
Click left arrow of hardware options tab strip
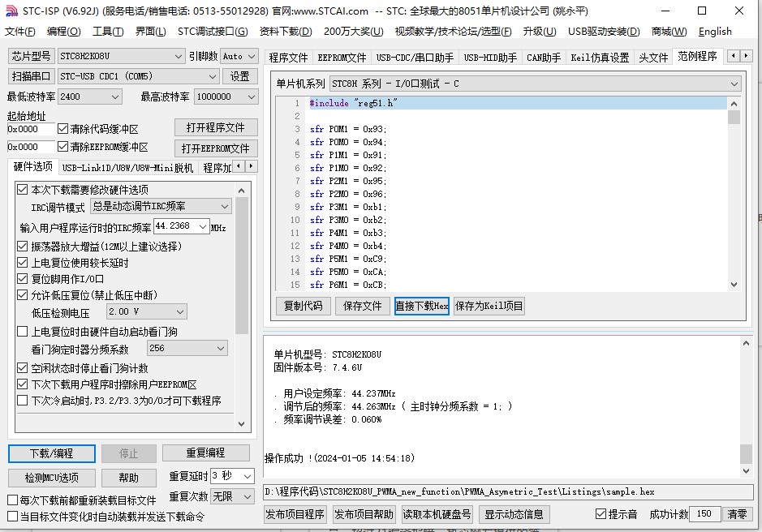coord(238,166)
